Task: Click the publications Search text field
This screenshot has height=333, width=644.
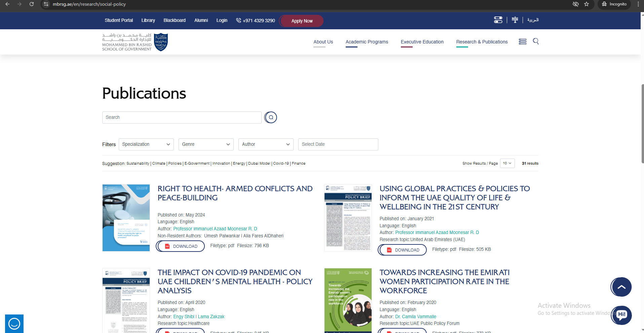Action: (182, 118)
